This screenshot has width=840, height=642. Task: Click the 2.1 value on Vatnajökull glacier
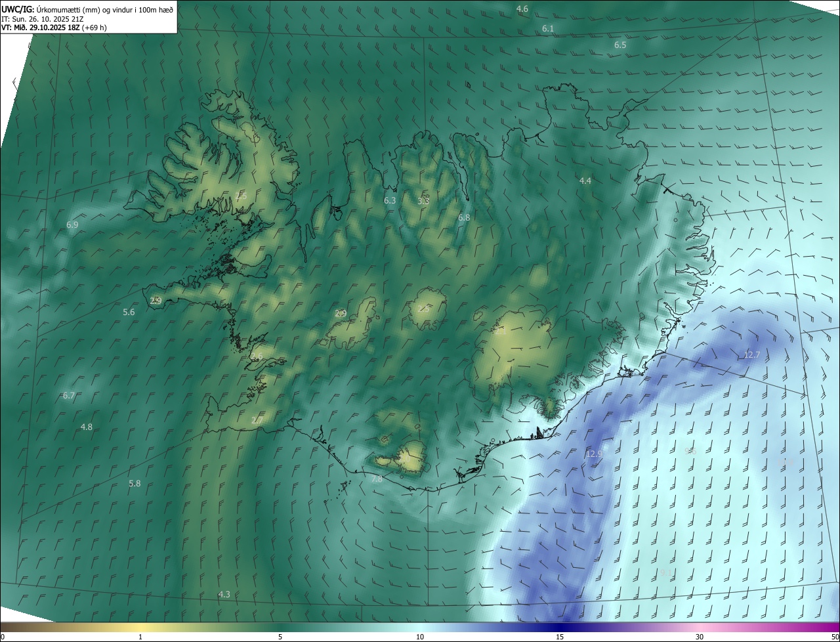(x=501, y=332)
